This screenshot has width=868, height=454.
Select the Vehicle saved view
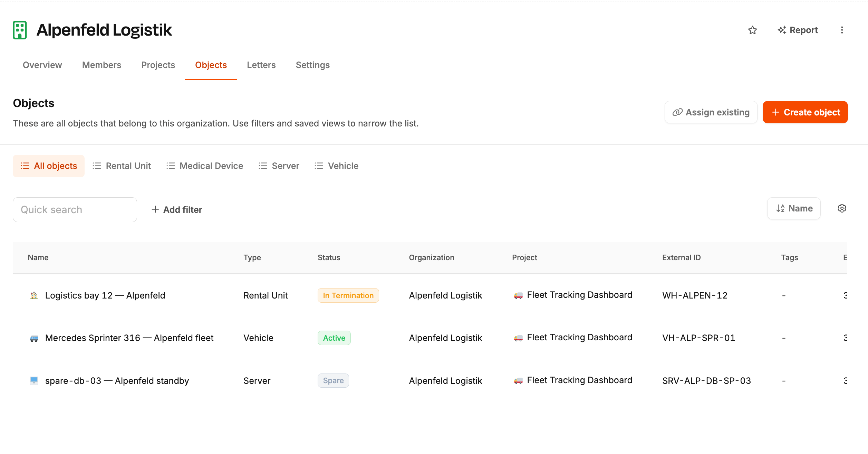click(x=337, y=166)
